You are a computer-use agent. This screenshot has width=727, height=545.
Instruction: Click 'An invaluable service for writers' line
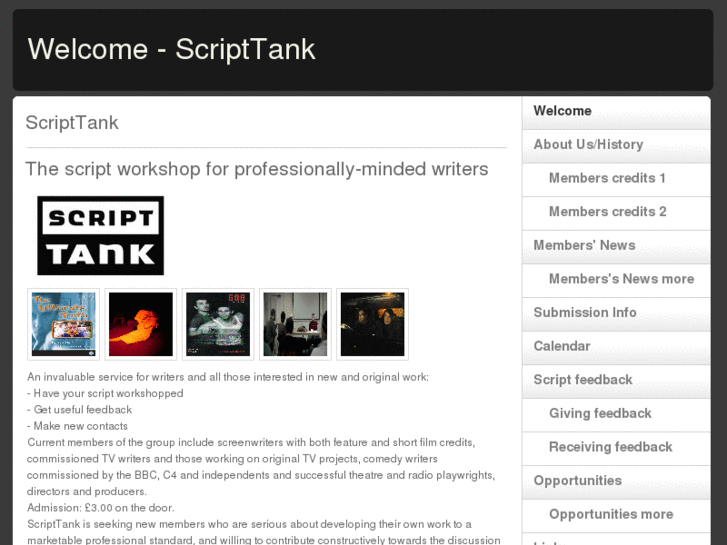228,377
